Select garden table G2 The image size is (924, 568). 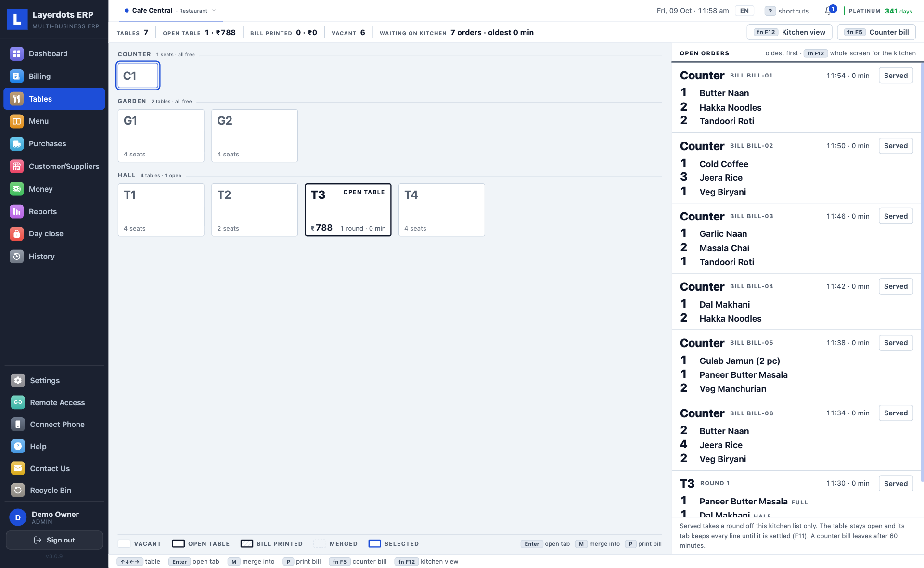tap(255, 136)
